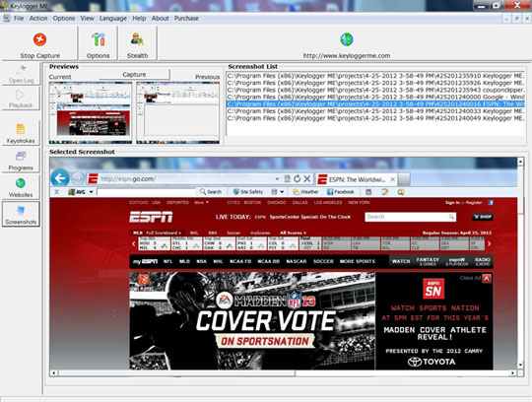
Task: Click Facebook in the AVG toolbar
Action: point(341,192)
